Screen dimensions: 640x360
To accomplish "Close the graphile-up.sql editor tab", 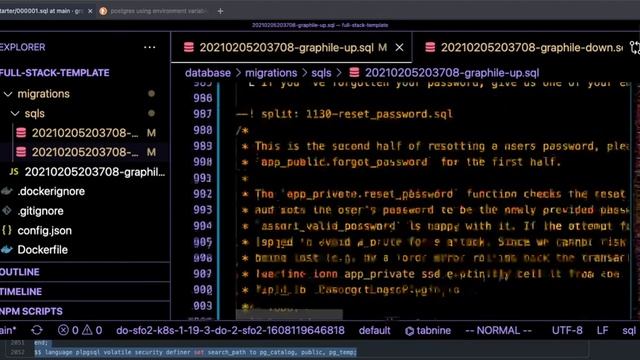I will [x=399, y=47].
